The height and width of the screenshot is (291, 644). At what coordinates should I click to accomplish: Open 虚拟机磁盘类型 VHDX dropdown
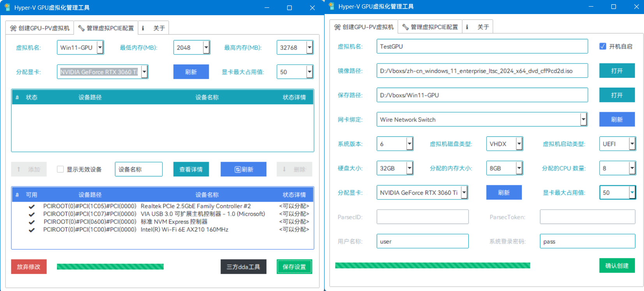click(x=519, y=144)
